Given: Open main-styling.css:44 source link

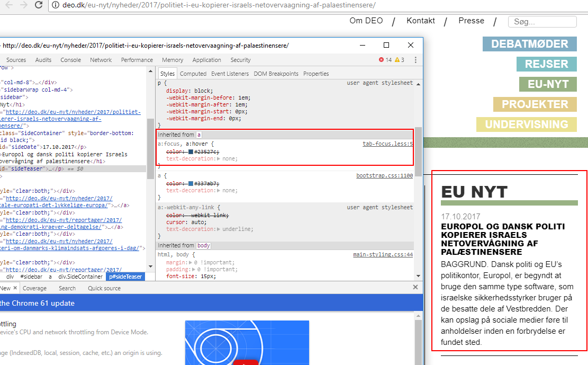Looking at the screenshot, I should tap(383, 255).
